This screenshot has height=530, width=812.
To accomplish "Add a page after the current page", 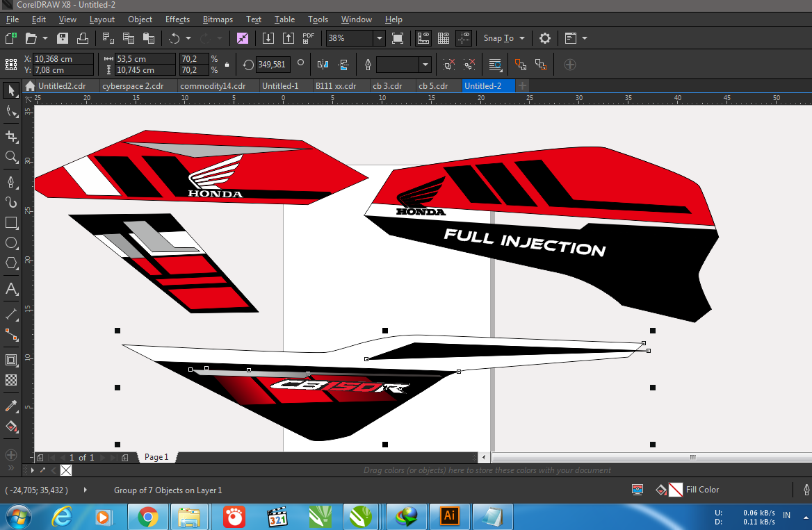I will tap(125, 458).
